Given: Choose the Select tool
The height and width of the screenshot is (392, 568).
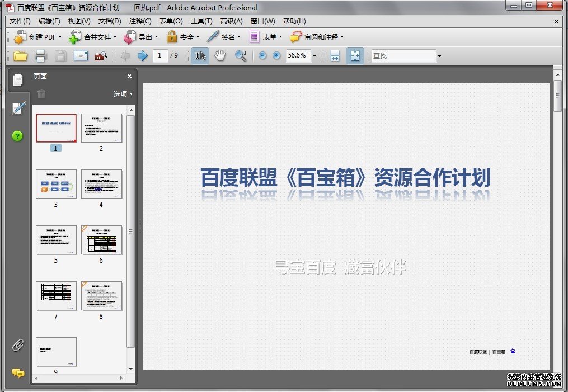Looking at the screenshot, I should click(x=200, y=56).
